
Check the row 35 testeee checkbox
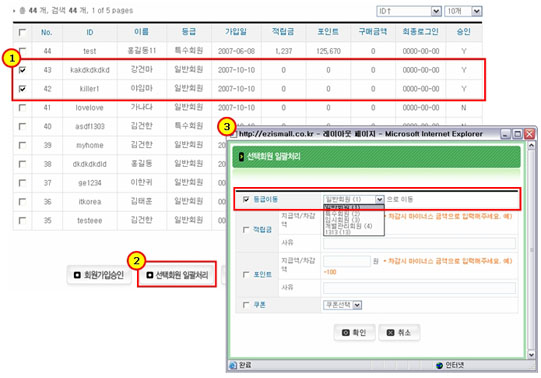pyautogui.click(x=22, y=220)
